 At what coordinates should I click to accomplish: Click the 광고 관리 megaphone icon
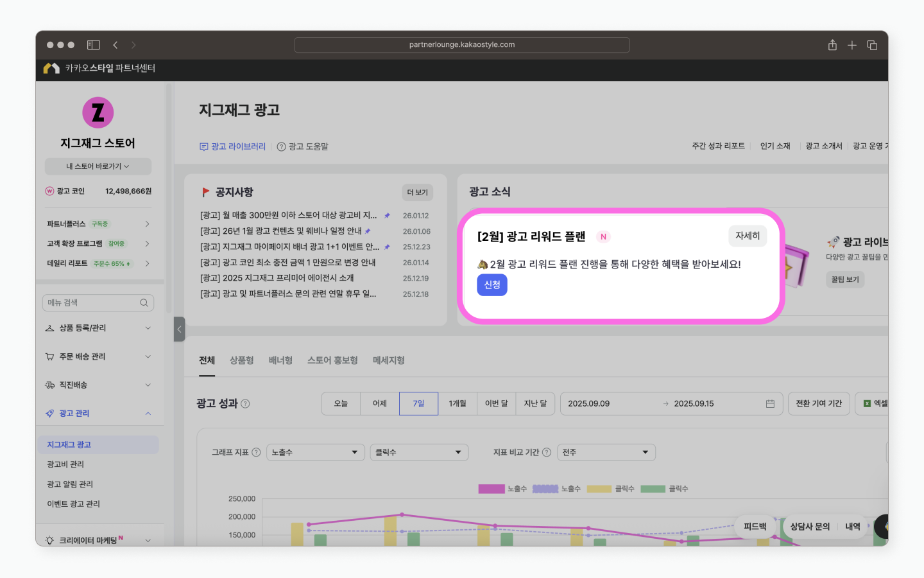[x=51, y=414]
